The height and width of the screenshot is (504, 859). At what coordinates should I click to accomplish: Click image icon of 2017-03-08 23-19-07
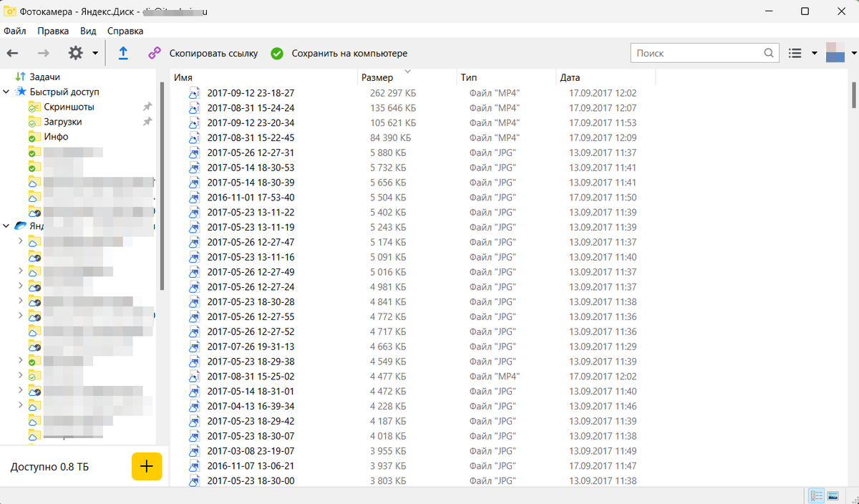click(193, 451)
